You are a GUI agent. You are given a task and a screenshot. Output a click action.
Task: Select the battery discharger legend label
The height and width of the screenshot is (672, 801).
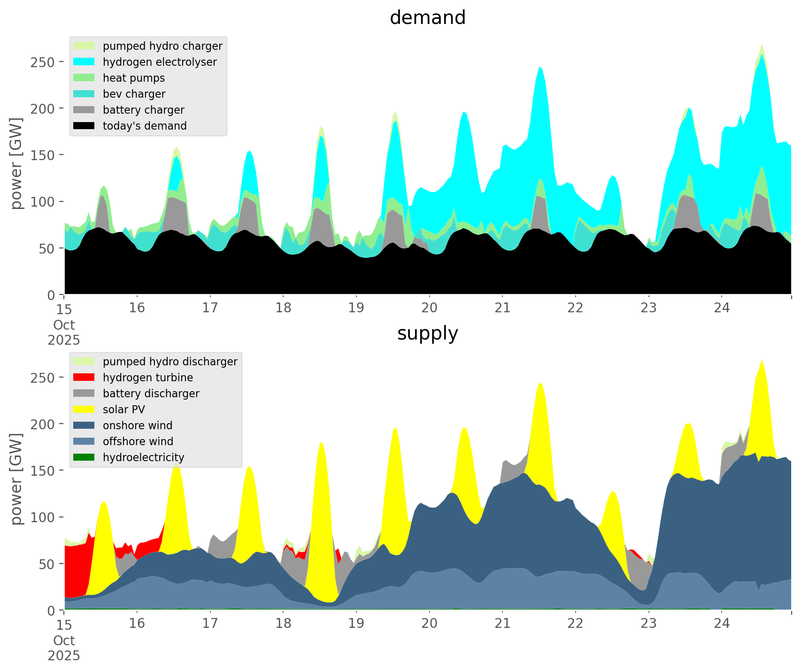151,394
